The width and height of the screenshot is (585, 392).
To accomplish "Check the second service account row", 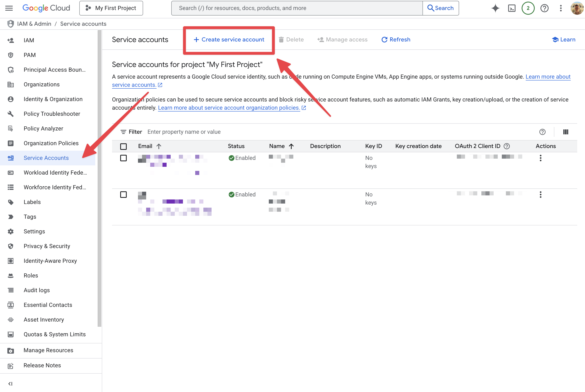I will tap(123, 194).
